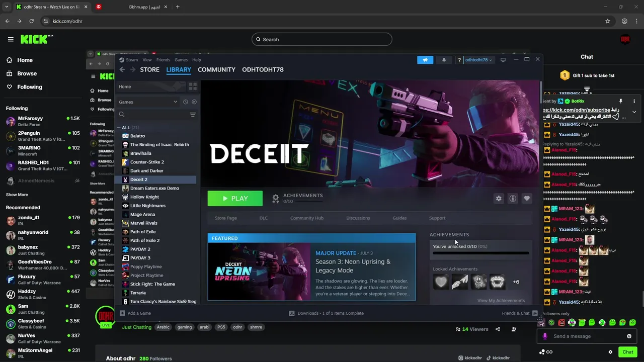The height and width of the screenshot is (362, 644).
Task: Go back in Steam navigation
Action: click(122, 69)
